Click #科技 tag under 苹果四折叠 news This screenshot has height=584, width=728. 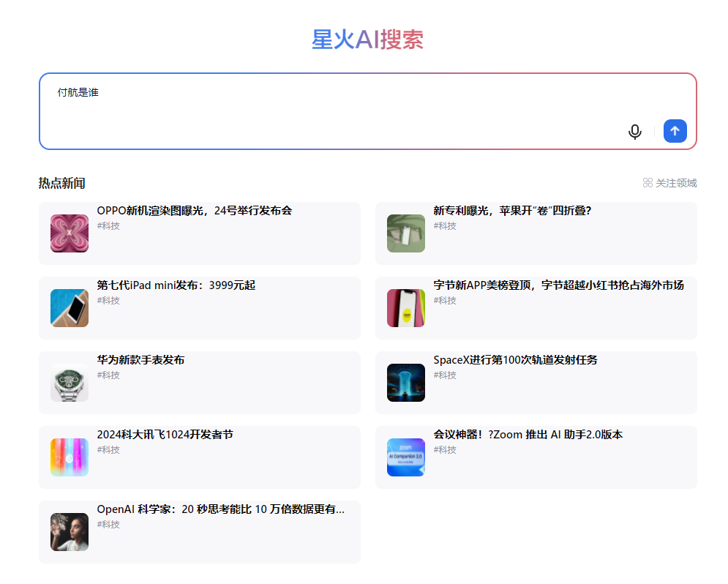point(445,226)
